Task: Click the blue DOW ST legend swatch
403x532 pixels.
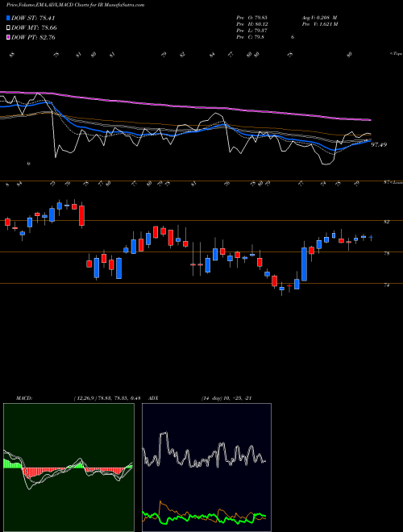Action: pos(8,18)
